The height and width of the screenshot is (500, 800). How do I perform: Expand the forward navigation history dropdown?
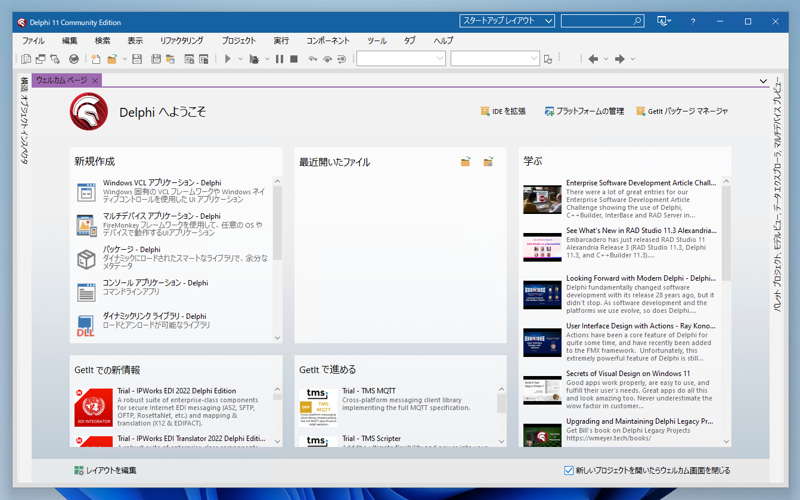tap(633, 59)
